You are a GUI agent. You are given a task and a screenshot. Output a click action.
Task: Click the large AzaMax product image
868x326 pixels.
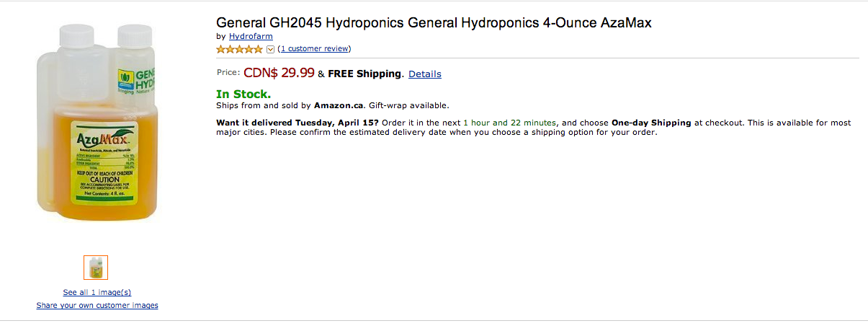(x=97, y=122)
